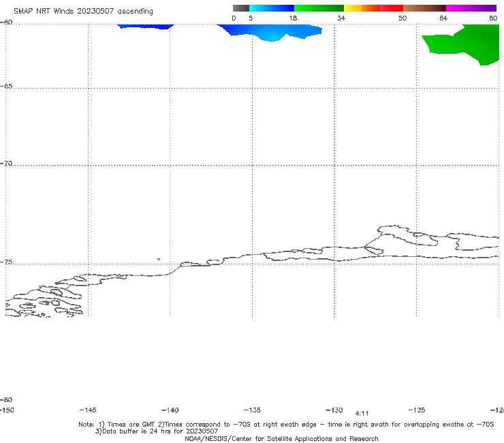Click the red segment of the color bar
The width and height of the screenshot is (504, 443).
[391, 8]
